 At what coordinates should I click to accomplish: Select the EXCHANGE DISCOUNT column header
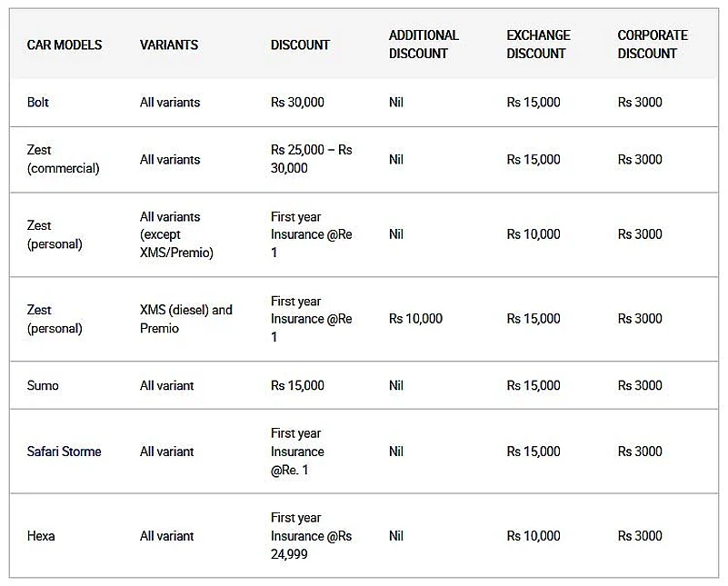click(x=540, y=45)
